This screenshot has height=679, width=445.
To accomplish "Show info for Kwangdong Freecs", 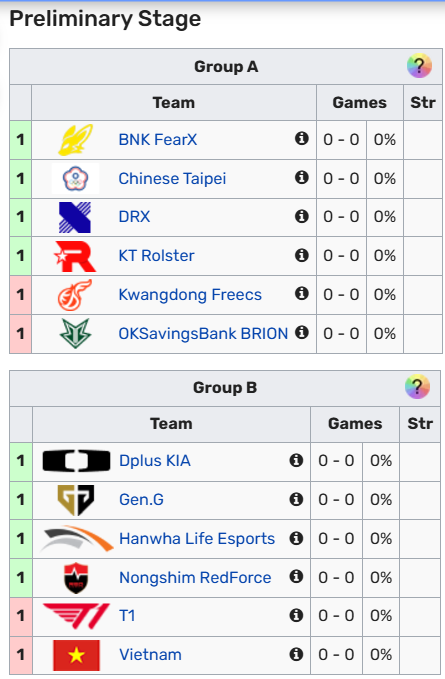I will point(302,294).
